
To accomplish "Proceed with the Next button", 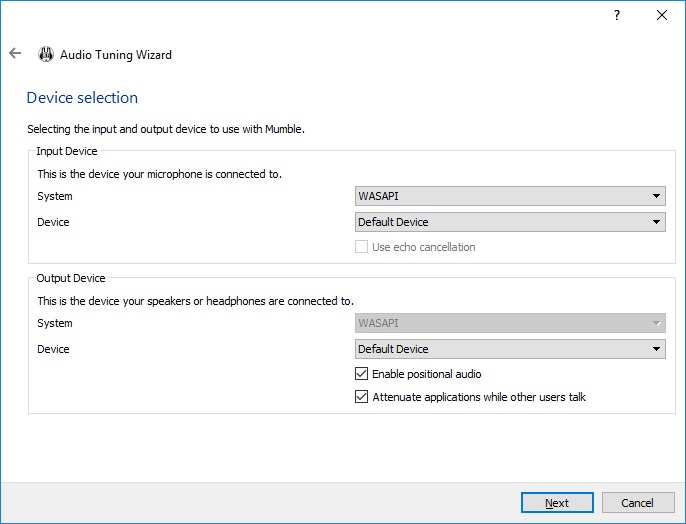I will (x=557, y=503).
